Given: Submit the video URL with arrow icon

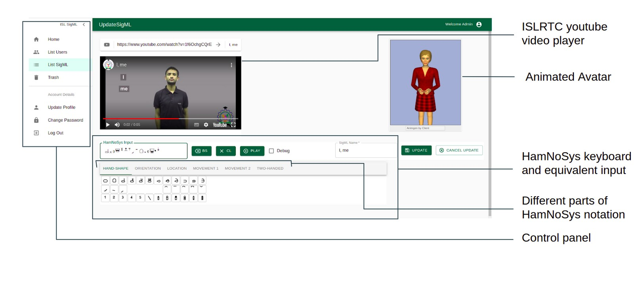Looking at the screenshot, I should (218, 45).
